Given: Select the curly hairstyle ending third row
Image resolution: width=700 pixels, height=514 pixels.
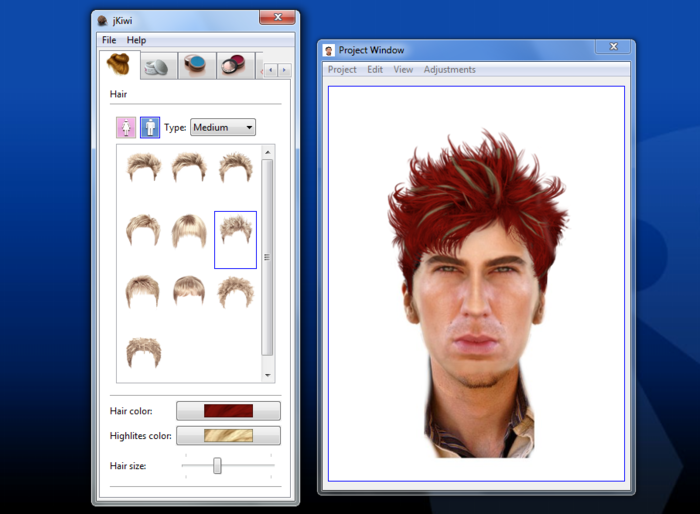Looking at the screenshot, I should coord(236,293).
